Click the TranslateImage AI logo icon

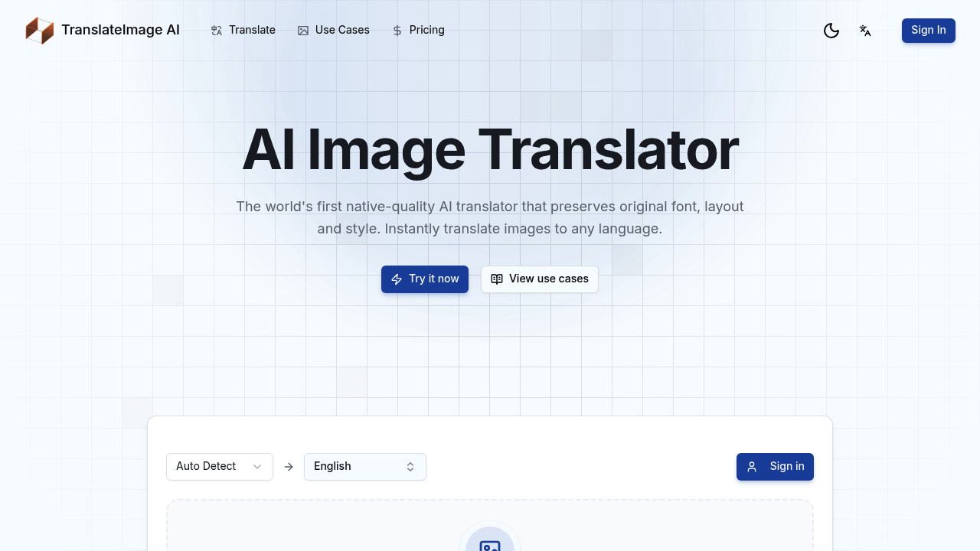[x=39, y=31]
